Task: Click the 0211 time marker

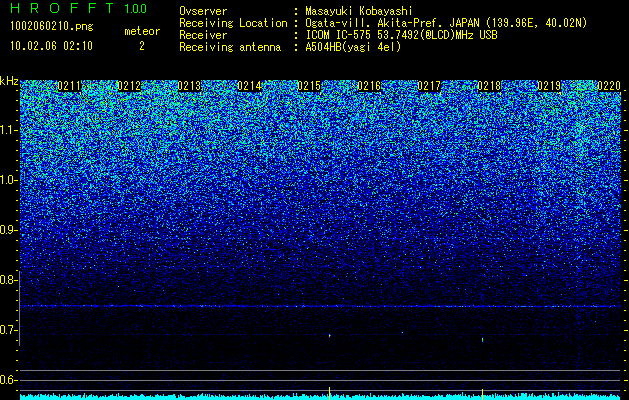Action: pyautogui.click(x=69, y=86)
